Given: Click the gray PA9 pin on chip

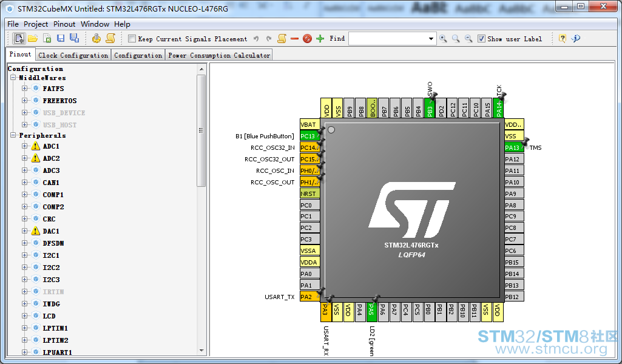Looking at the screenshot, I should pyautogui.click(x=514, y=194).
